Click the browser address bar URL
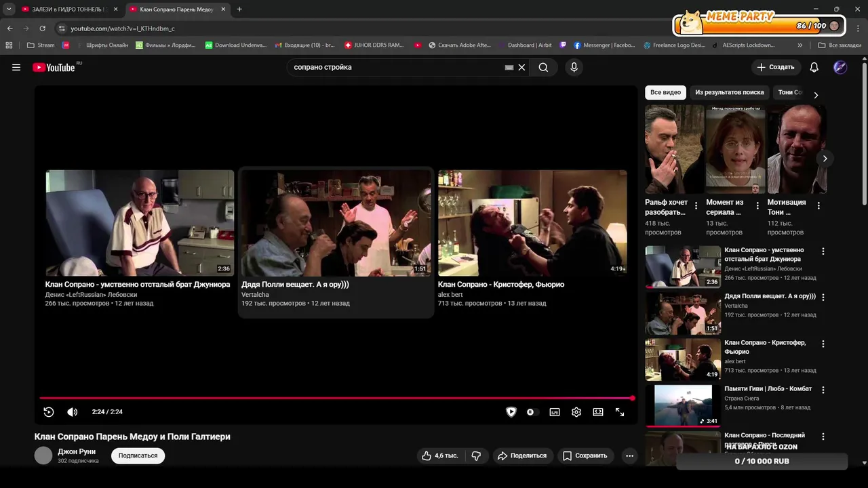The height and width of the screenshot is (488, 868). tap(123, 28)
